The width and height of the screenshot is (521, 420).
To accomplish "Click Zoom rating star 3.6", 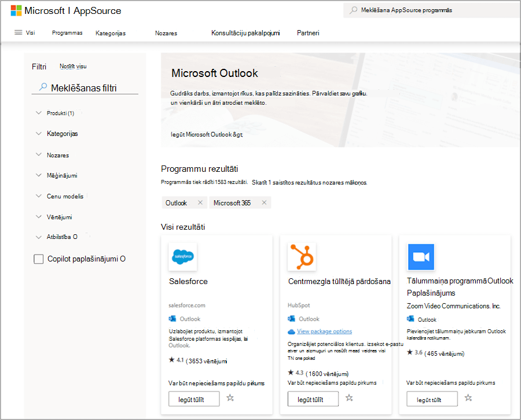I will click(410, 352).
